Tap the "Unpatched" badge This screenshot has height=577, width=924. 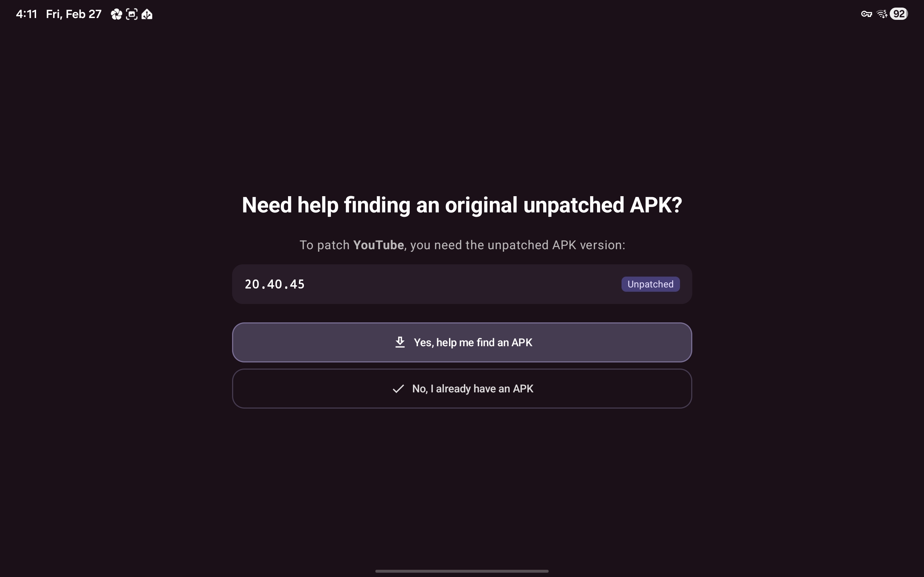pyautogui.click(x=650, y=284)
